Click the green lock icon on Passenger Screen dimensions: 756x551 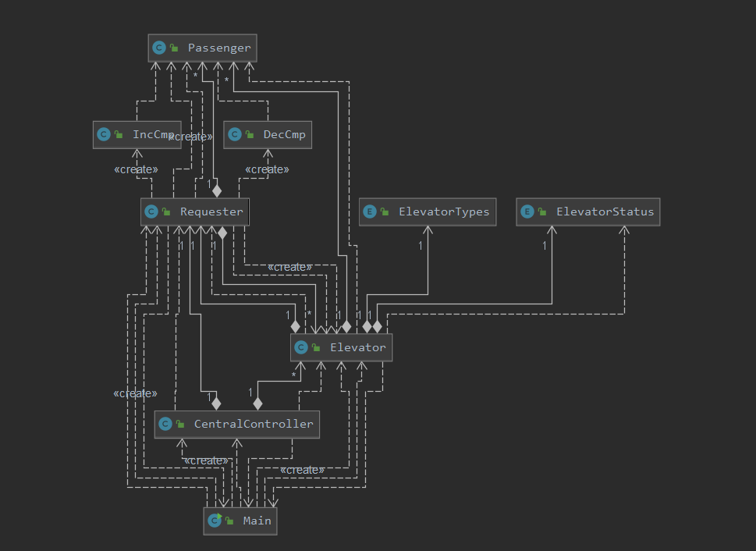(x=174, y=48)
